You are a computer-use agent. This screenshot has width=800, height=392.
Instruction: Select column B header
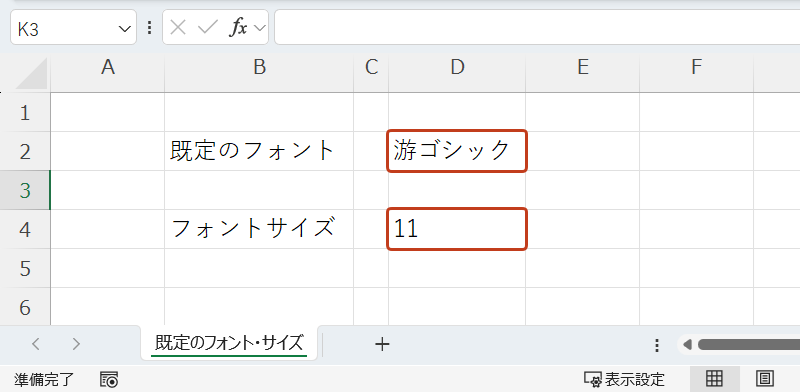(259, 67)
